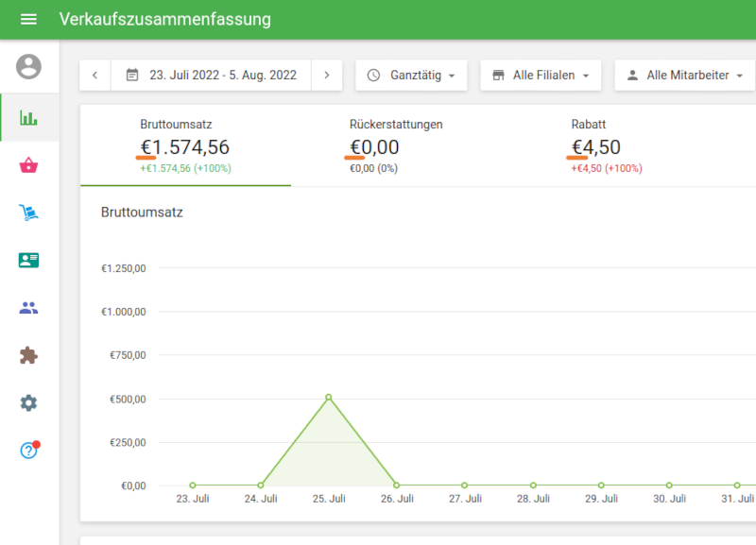The width and height of the screenshot is (756, 545).
Task: Select the Rückerstattungen tab
Action: tap(396, 146)
